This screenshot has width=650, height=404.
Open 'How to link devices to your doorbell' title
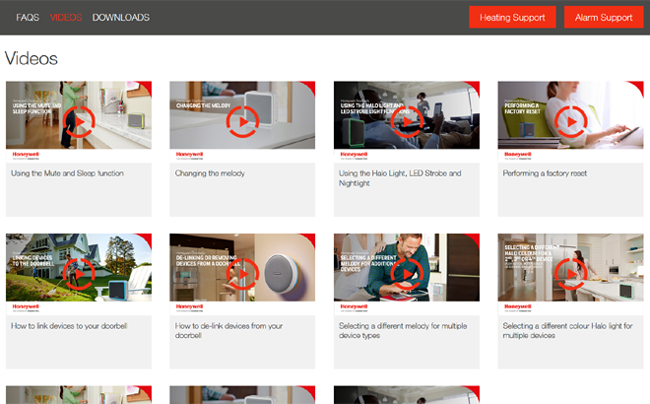(x=69, y=326)
